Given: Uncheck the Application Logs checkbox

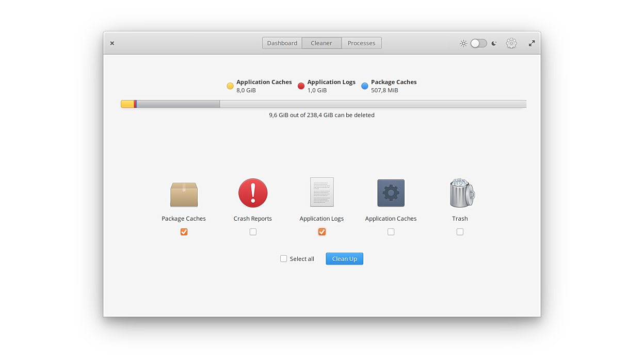Looking at the screenshot, I should point(322,232).
